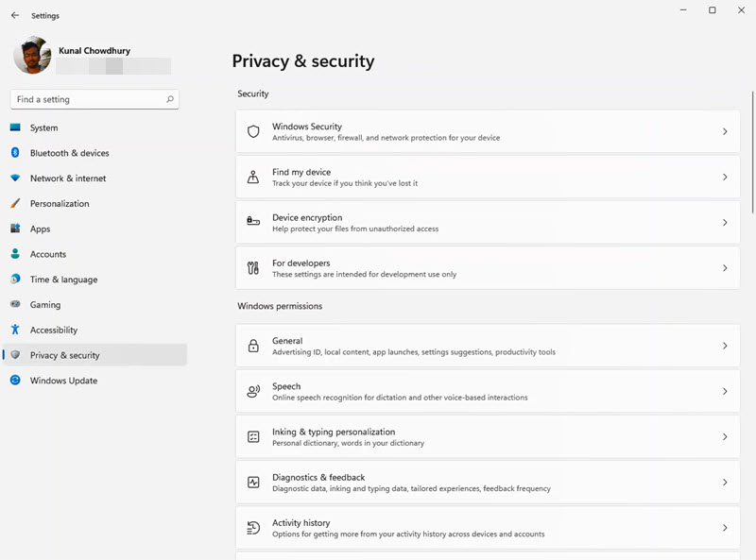Open Gaming settings category
Image resolution: width=756 pixels, height=560 pixels.
pyautogui.click(x=95, y=305)
